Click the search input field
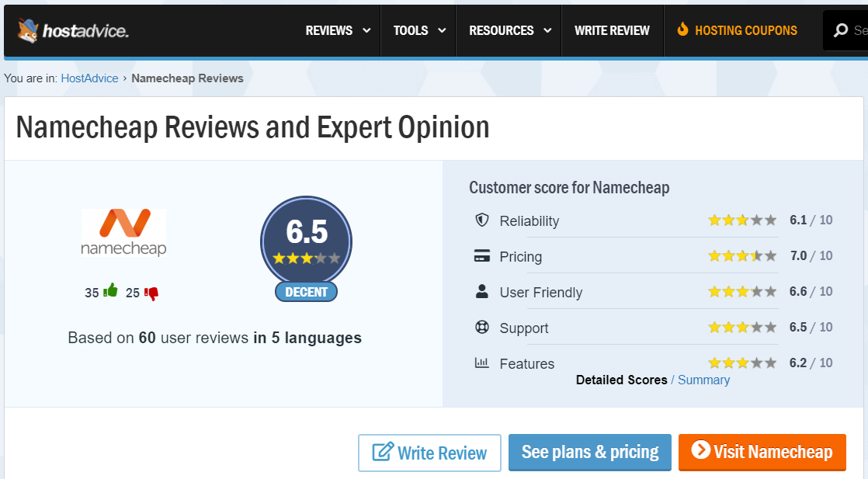 tap(845, 30)
